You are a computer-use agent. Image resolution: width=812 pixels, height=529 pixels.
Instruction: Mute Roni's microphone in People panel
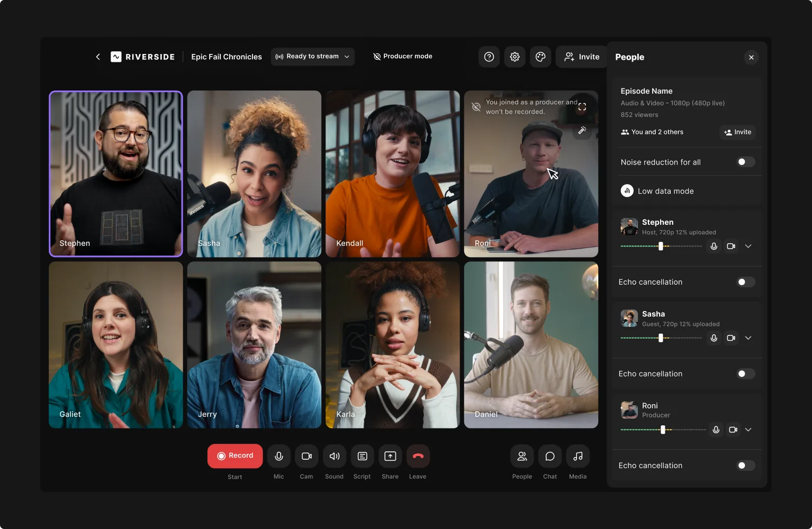[x=716, y=430]
